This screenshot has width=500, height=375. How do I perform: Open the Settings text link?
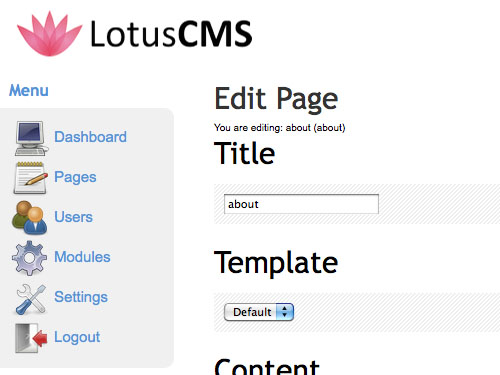pyautogui.click(x=81, y=297)
